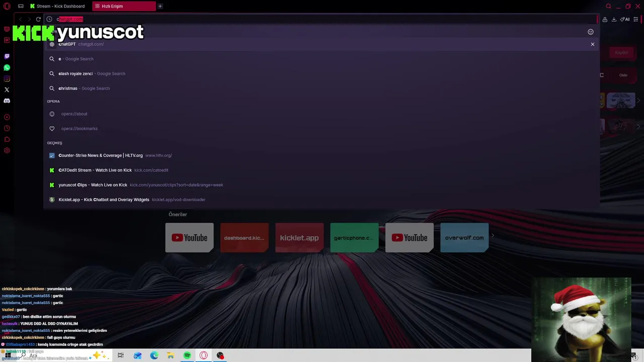The width and height of the screenshot is (644, 362).
Task: Go back with the back arrow
Action: click(x=20, y=19)
